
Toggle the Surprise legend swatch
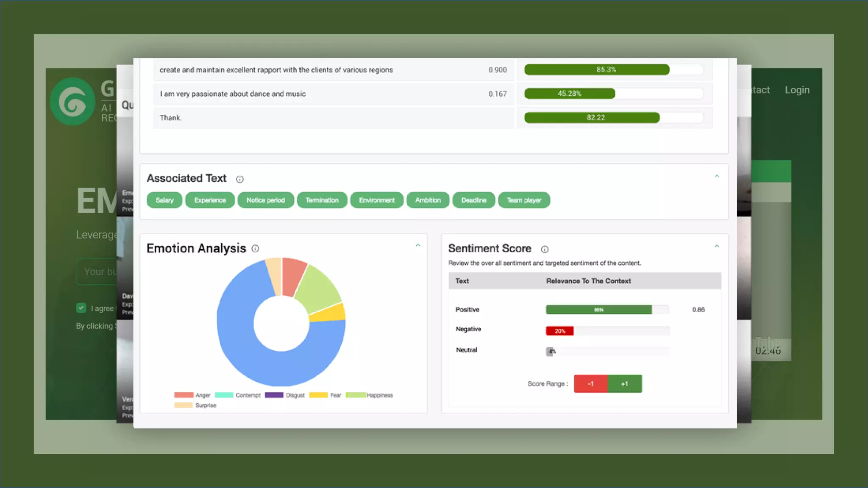pos(184,405)
